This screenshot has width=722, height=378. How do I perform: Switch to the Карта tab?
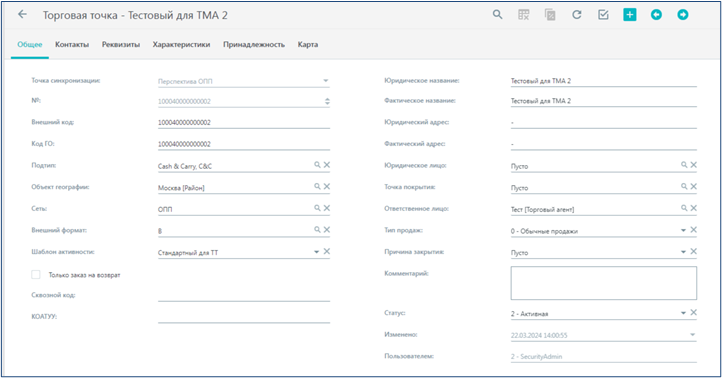[308, 45]
